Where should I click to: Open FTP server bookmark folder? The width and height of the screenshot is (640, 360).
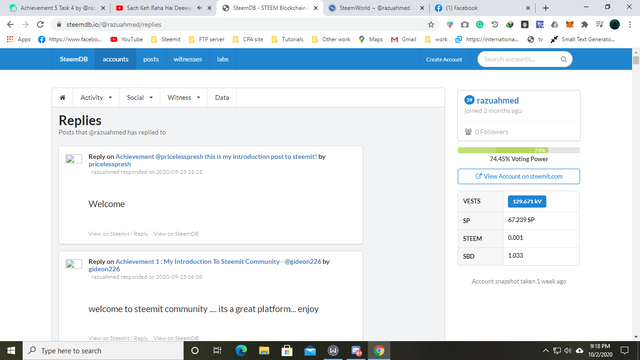pyautogui.click(x=207, y=39)
